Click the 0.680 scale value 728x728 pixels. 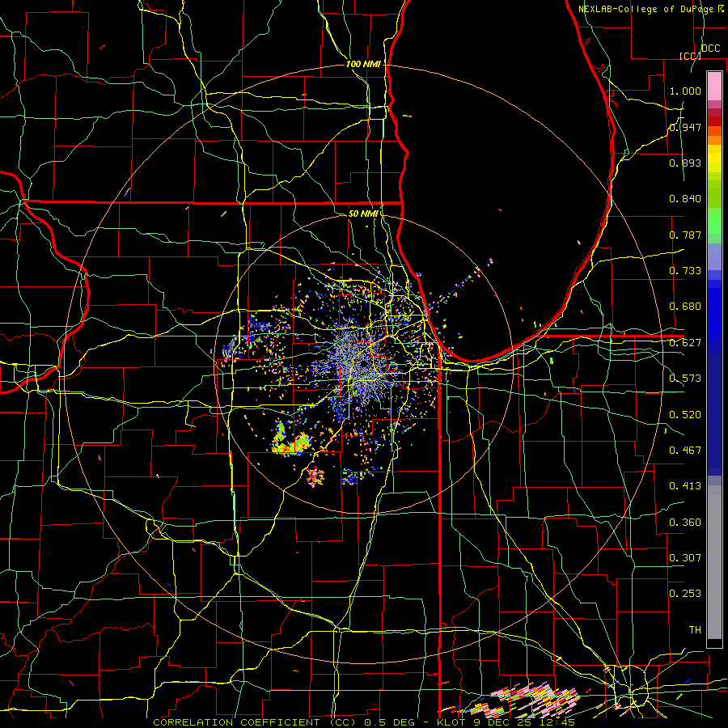[685, 307]
